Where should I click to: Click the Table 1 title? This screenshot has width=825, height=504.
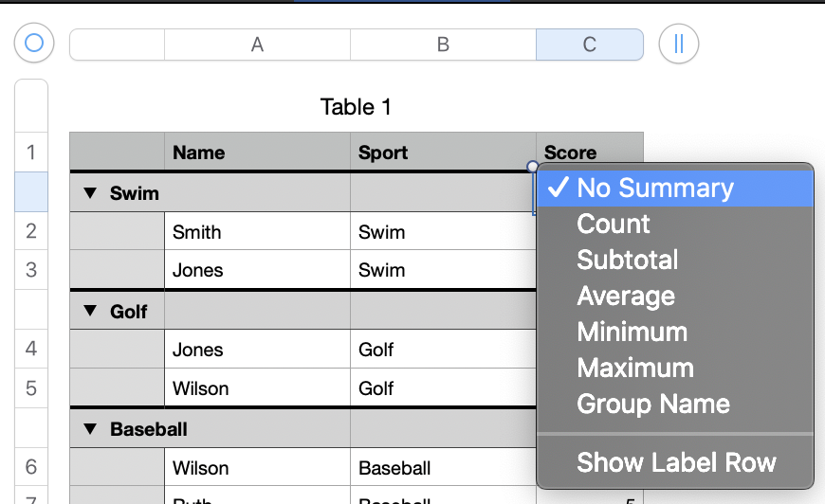click(x=356, y=107)
